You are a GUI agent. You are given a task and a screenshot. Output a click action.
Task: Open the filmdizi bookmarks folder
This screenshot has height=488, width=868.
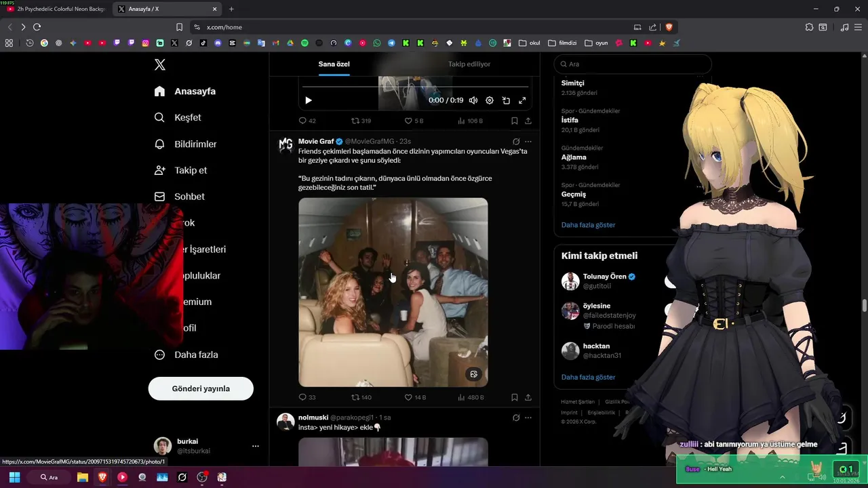pyautogui.click(x=562, y=43)
